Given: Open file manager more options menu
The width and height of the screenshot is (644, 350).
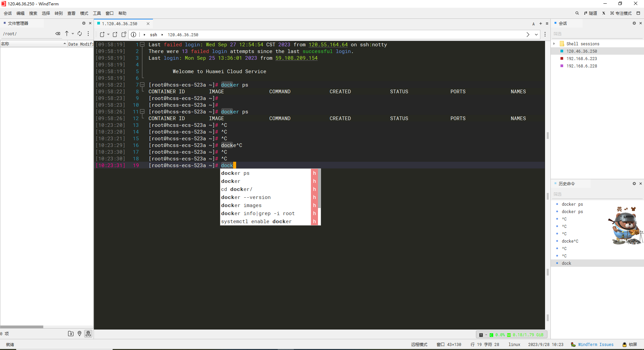Looking at the screenshot, I should coord(88,34).
